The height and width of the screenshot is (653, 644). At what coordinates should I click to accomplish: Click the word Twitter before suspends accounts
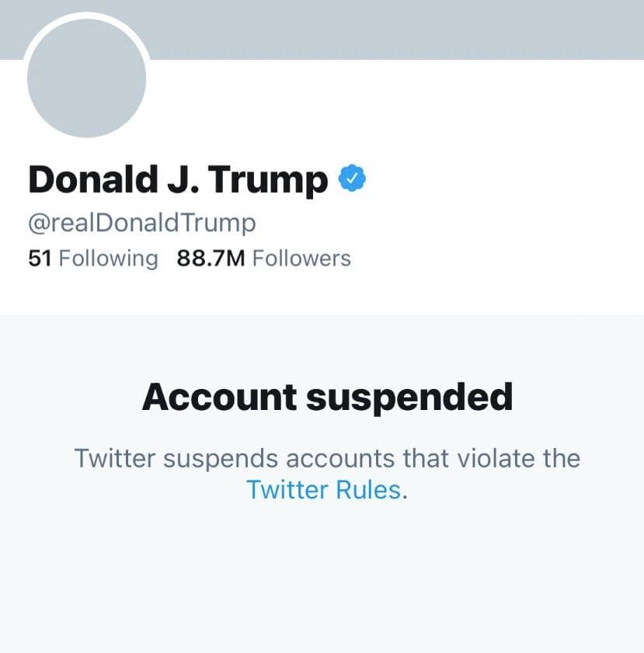[x=117, y=457]
